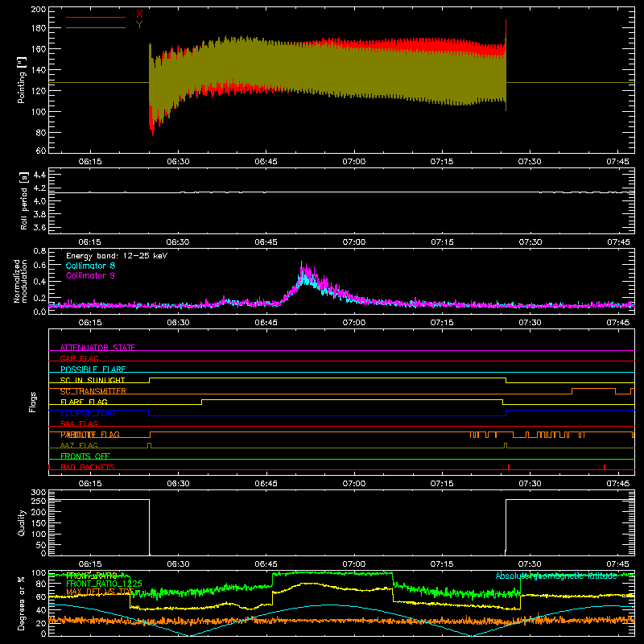644x644 pixels.
Task: Select the red X legend label
Action: 139,14
